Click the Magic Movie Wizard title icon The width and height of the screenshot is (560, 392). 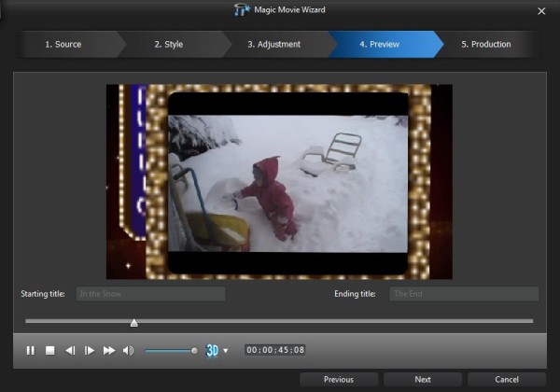tap(242, 9)
